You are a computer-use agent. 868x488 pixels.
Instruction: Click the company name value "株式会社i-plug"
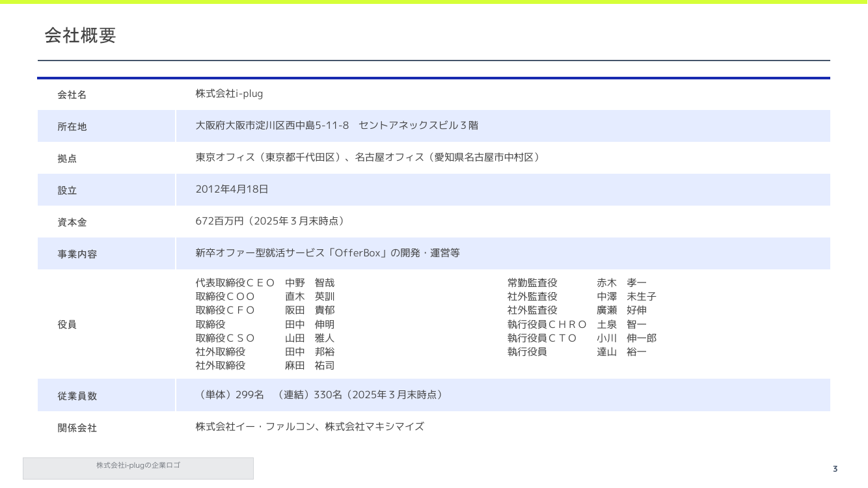pyautogui.click(x=229, y=94)
